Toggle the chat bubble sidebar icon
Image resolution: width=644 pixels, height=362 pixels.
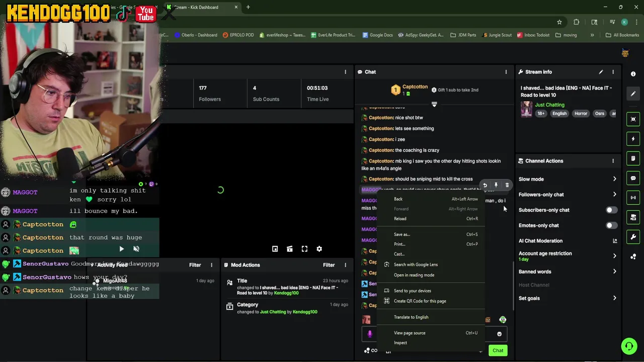(x=633, y=178)
